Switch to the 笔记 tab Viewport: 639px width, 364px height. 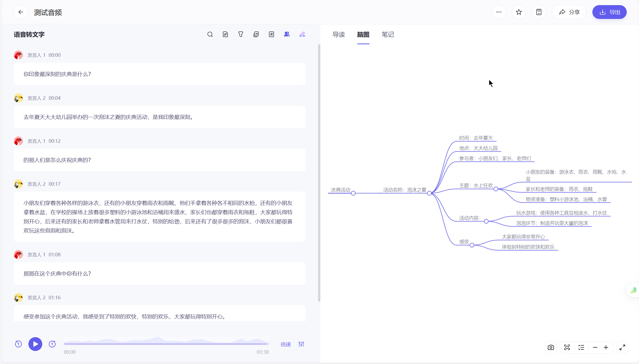click(x=388, y=35)
